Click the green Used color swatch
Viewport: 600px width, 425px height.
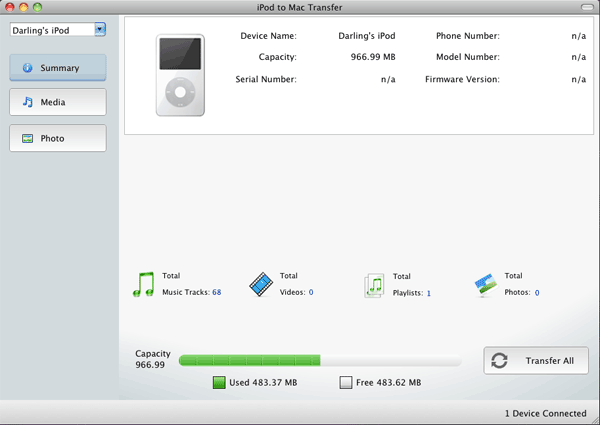(219, 383)
